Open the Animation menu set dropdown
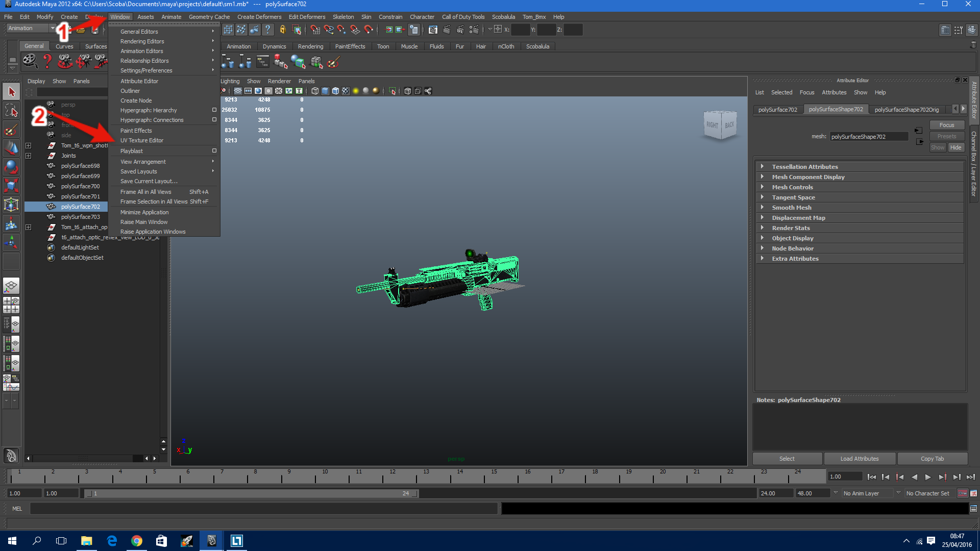This screenshot has height=551, width=980. coord(31,29)
